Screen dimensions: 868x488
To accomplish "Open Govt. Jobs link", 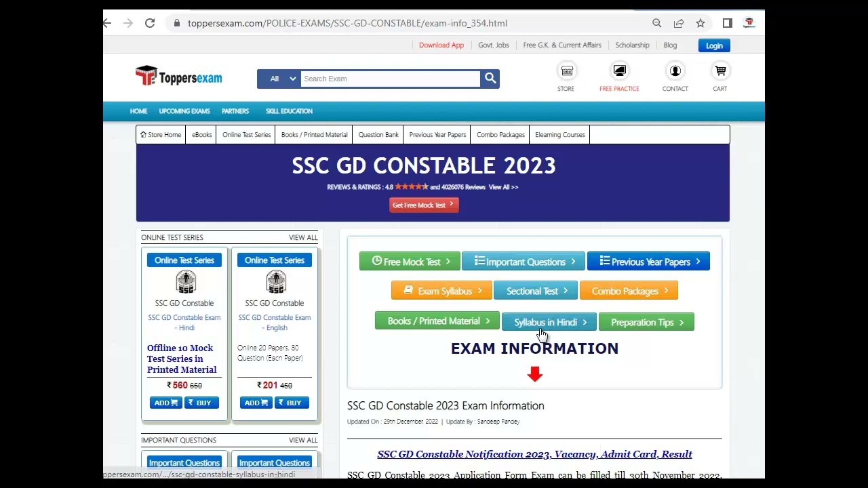I will click(494, 45).
